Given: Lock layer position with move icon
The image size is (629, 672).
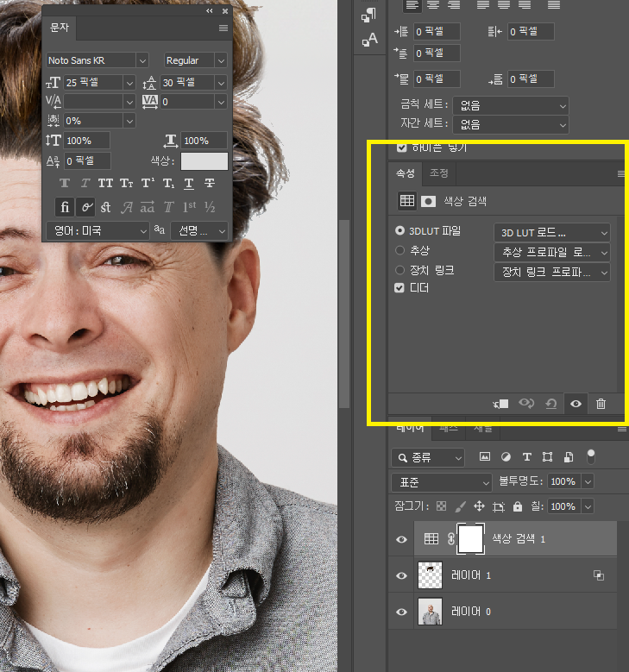Looking at the screenshot, I should tap(479, 506).
